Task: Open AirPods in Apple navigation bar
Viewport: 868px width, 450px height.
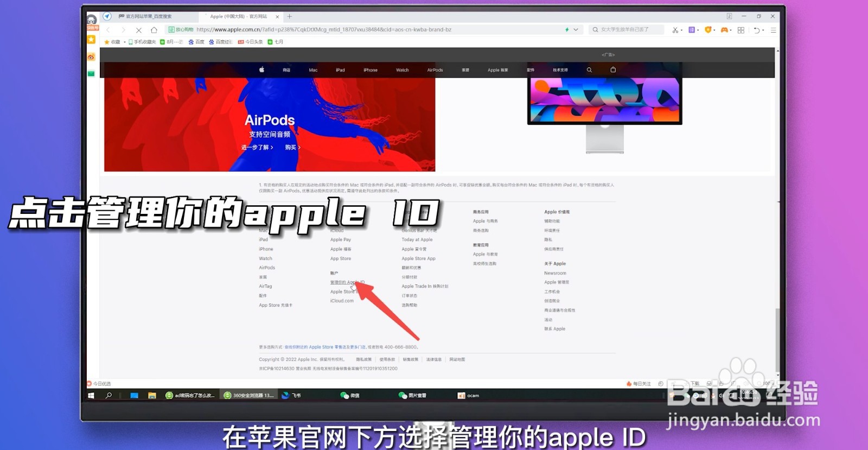Action: [435, 70]
